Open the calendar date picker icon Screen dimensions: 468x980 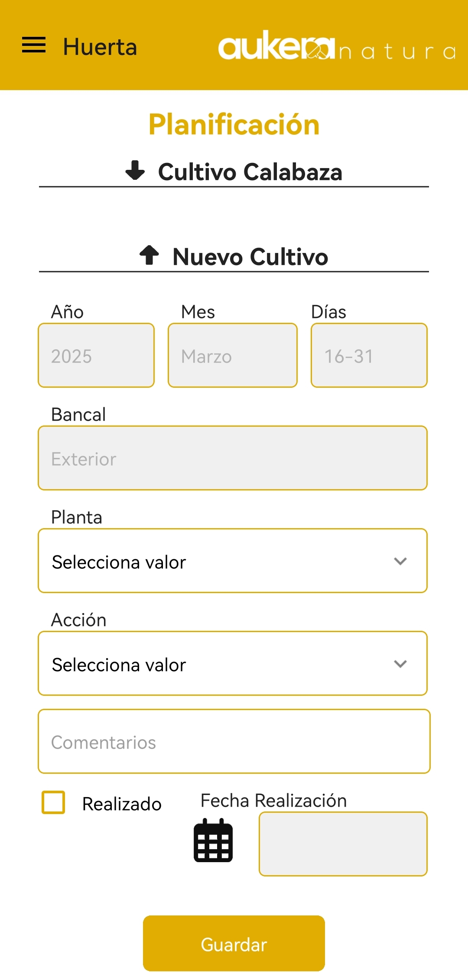point(213,840)
